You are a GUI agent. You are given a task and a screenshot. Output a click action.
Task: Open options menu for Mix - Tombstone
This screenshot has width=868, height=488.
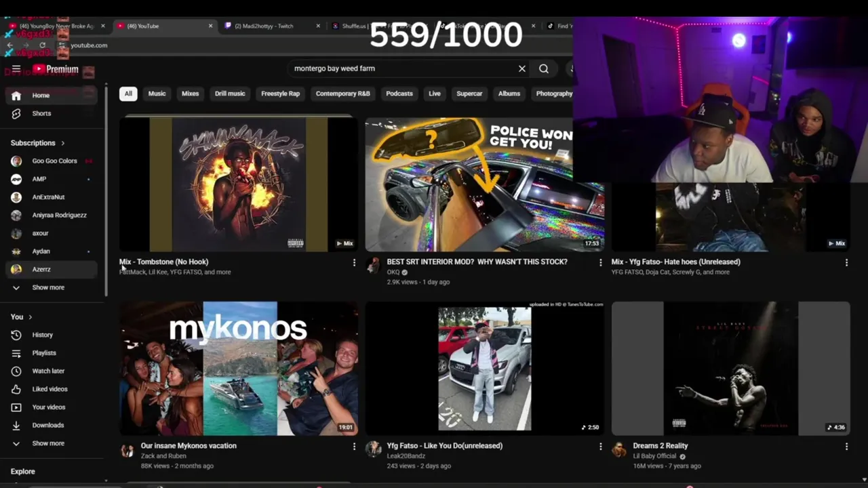(354, 262)
